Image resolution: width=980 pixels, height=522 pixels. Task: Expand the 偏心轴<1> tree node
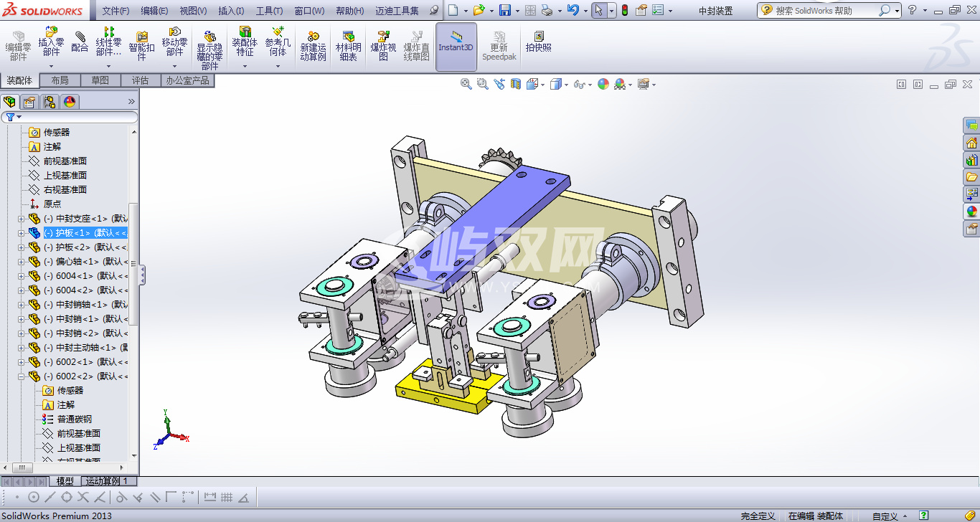[21, 262]
